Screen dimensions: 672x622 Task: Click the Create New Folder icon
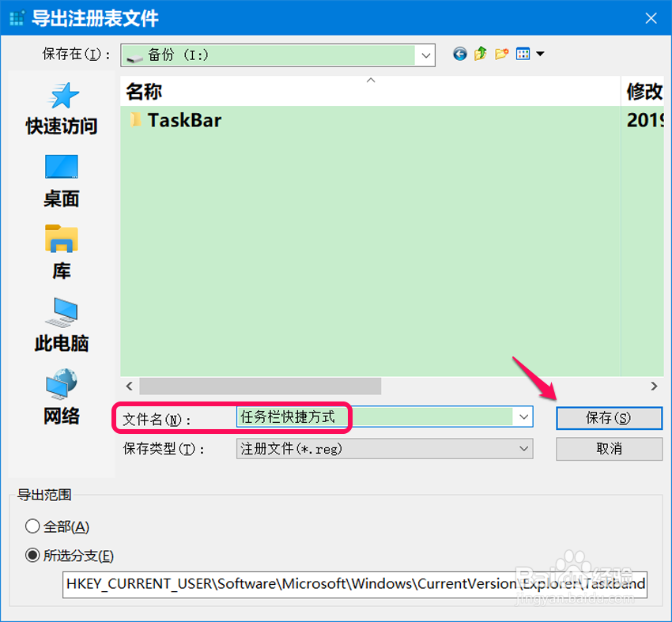500,54
